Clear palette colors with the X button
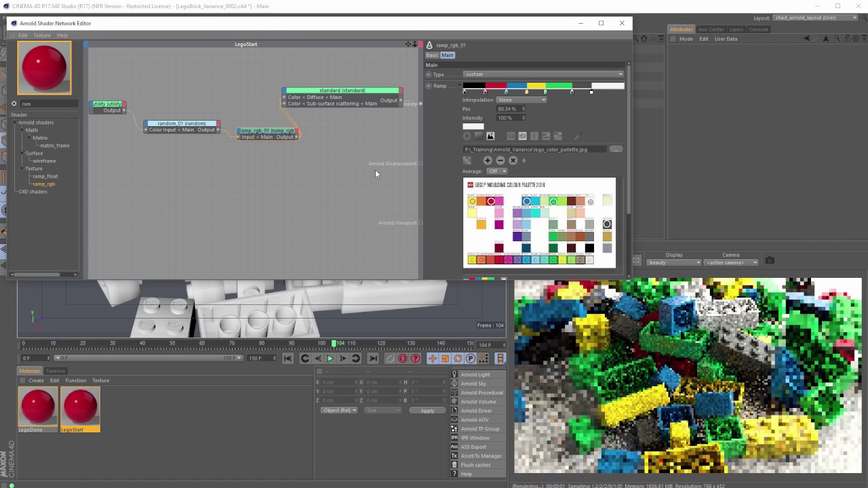The width and height of the screenshot is (868, 488). (513, 160)
